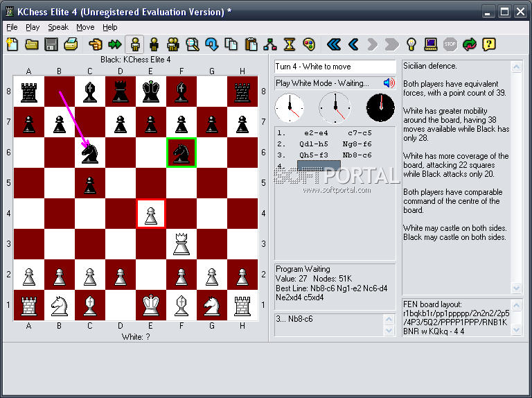
Task: Click the green double-arrow toolbar icon
Action: (115, 44)
